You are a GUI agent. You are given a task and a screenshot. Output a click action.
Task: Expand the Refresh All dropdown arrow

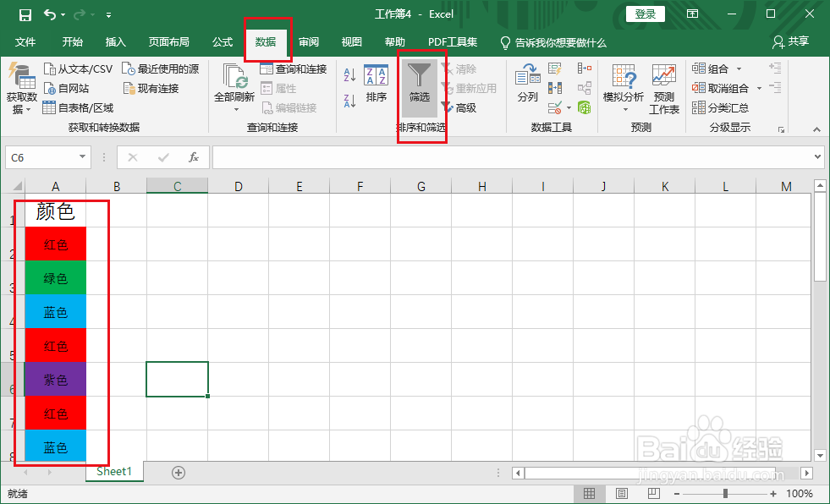pos(236,109)
